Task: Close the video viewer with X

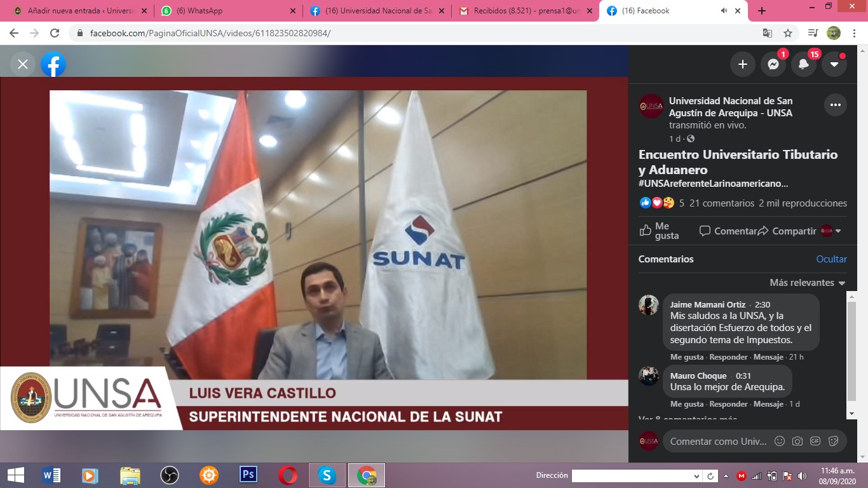Action: click(x=23, y=64)
